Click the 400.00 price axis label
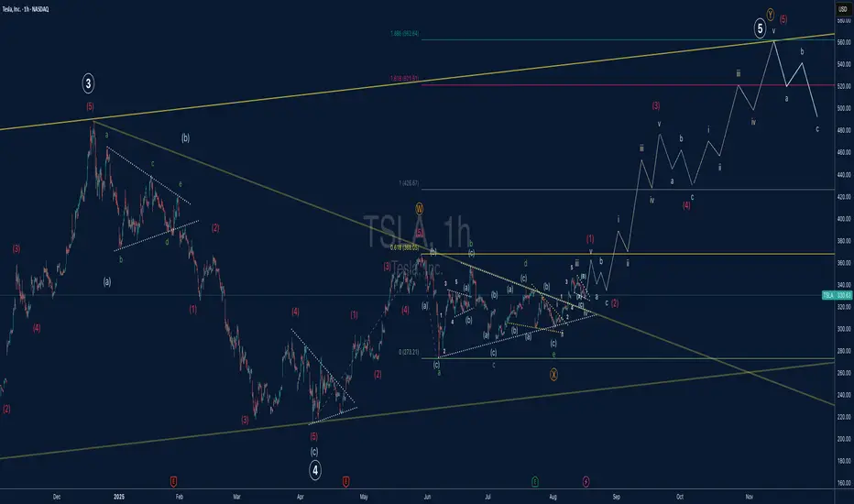Screen dimensions: 854x504 point(844,218)
